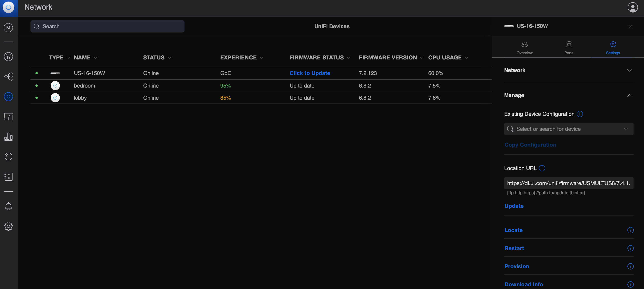Click the Location URL firmware input field
Viewport: 644px width, 289px height.
(569, 183)
